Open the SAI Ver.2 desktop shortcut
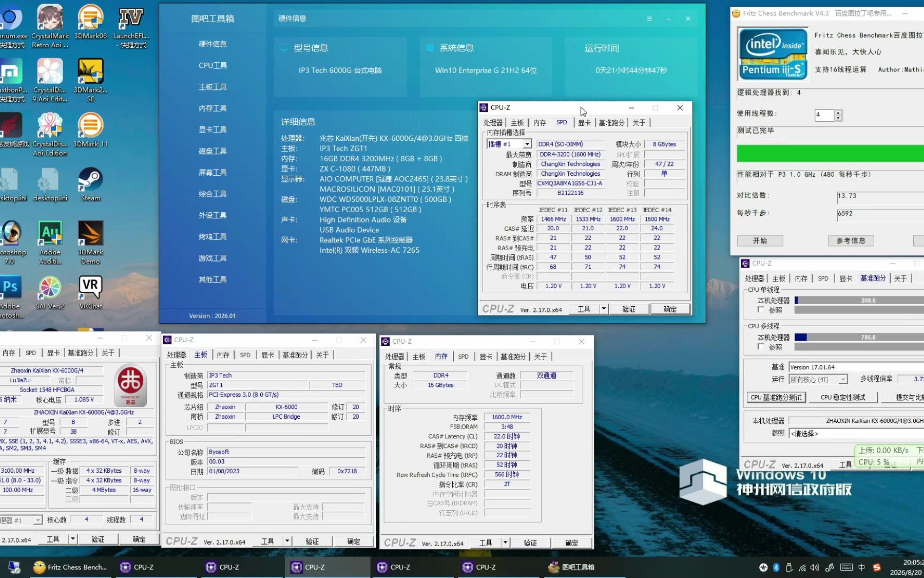This screenshot has width=924, height=578. pyautogui.click(x=50, y=293)
